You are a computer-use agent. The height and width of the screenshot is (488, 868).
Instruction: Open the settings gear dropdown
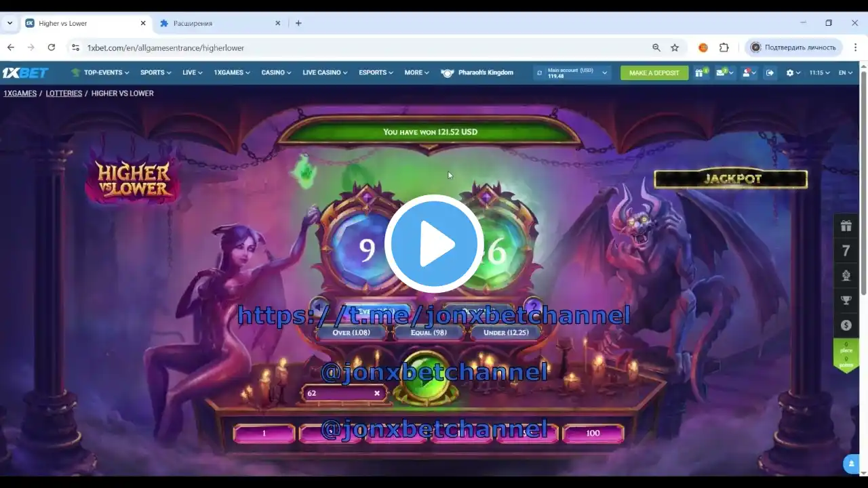[793, 73]
